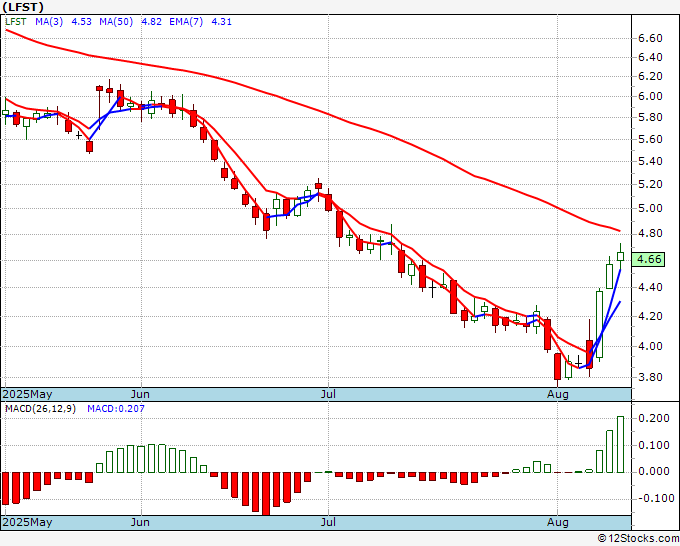
Task: Click the MA(3) value 4.53
Action: pyautogui.click(x=81, y=22)
